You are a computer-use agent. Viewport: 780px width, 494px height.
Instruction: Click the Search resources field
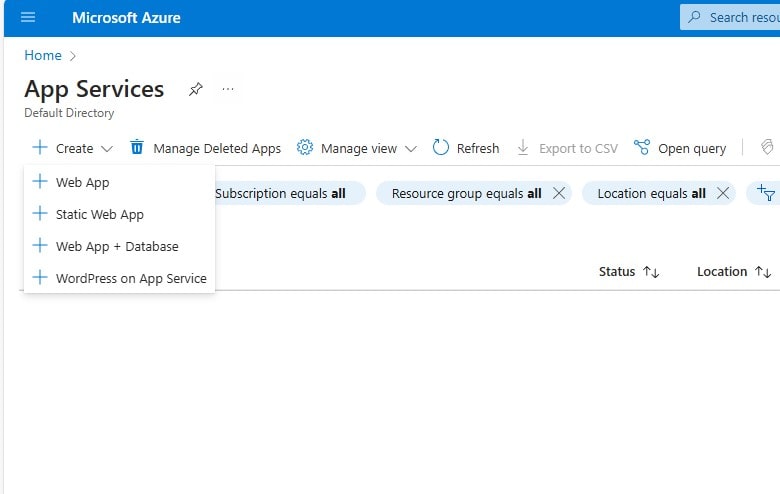730,17
